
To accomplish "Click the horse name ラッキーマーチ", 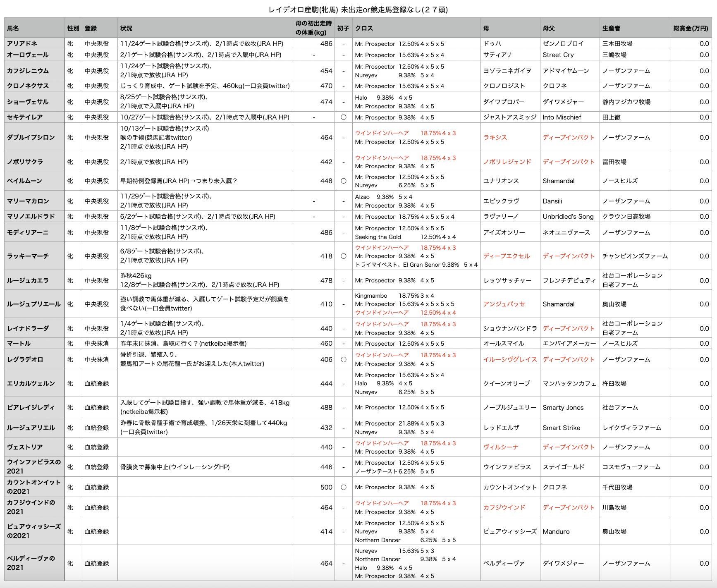I will 28,256.
